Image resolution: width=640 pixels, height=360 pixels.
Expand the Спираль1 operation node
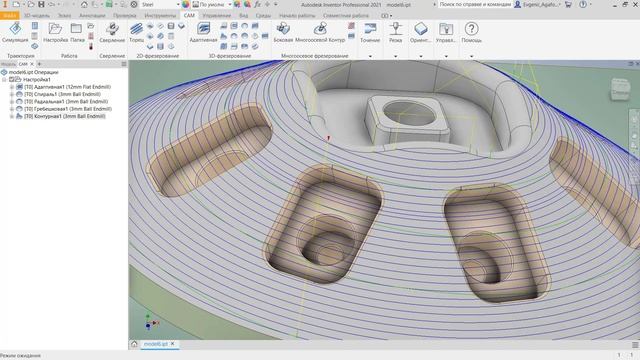coord(12,94)
